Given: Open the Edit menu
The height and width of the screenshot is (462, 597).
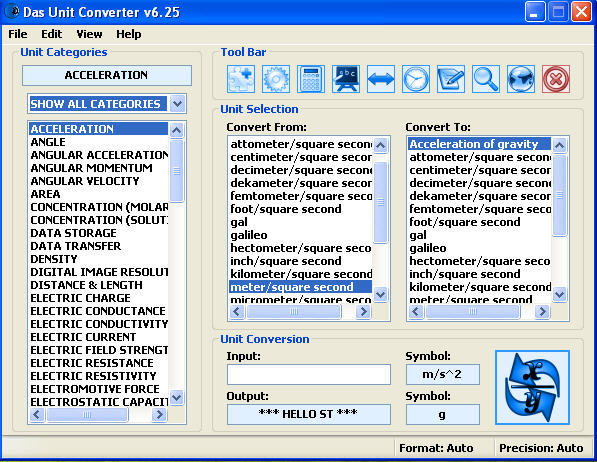Looking at the screenshot, I should (51, 34).
